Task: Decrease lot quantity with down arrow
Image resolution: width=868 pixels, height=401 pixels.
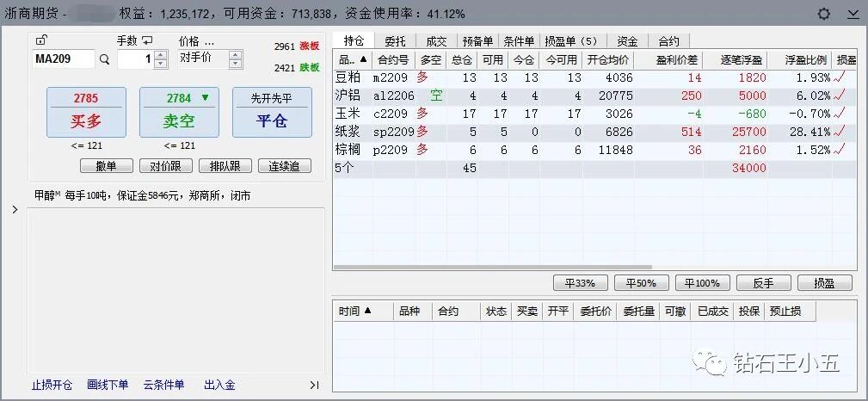Action: click(161, 64)
